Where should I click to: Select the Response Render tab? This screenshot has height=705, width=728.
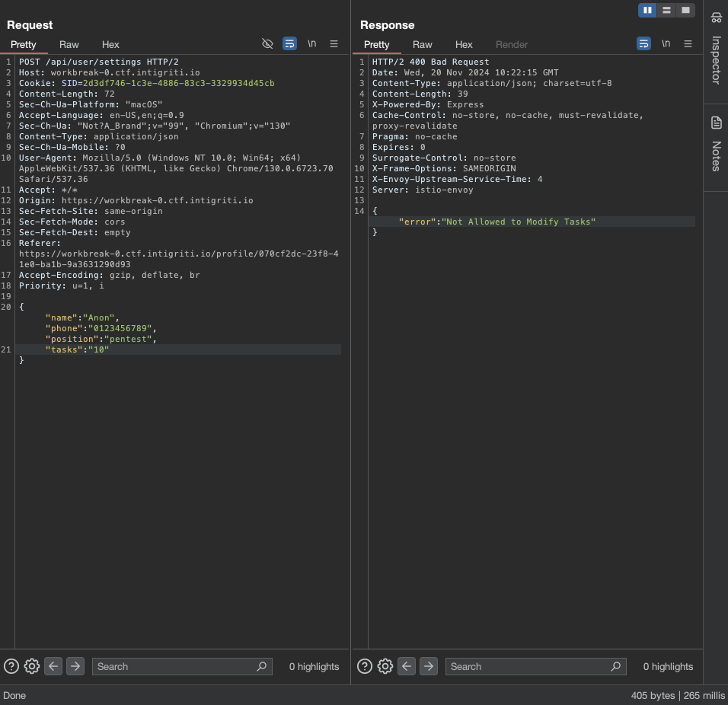pos(512,45)
